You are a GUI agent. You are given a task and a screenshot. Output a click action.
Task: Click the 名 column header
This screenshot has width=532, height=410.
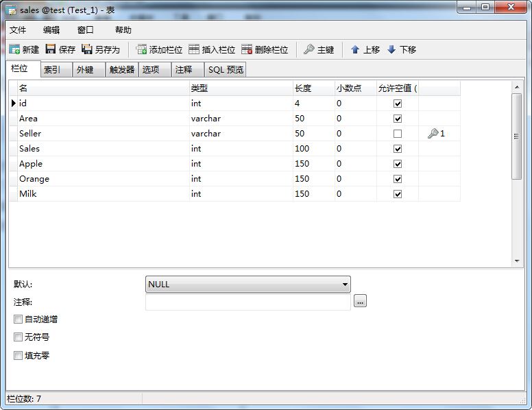(x=103, y=88)
